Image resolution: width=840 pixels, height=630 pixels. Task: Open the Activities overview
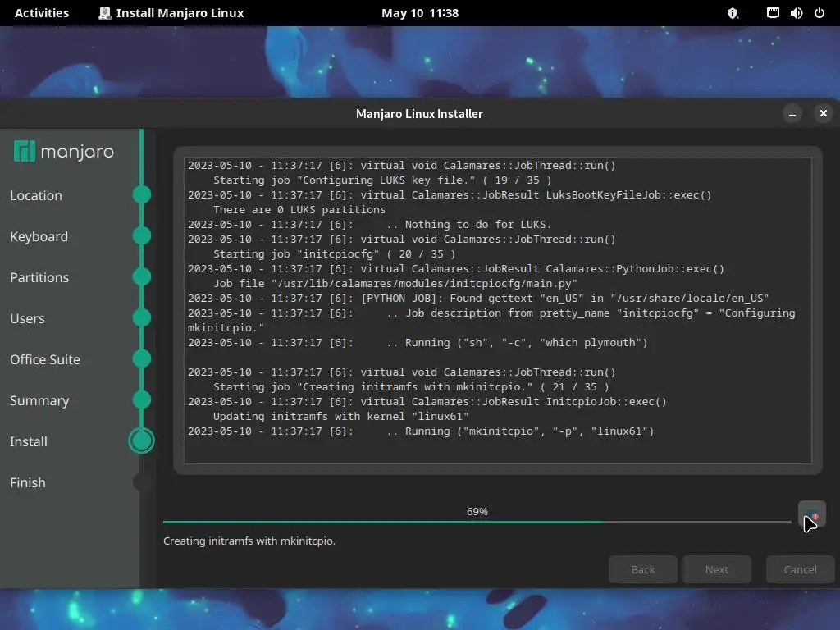click(42, 13)
